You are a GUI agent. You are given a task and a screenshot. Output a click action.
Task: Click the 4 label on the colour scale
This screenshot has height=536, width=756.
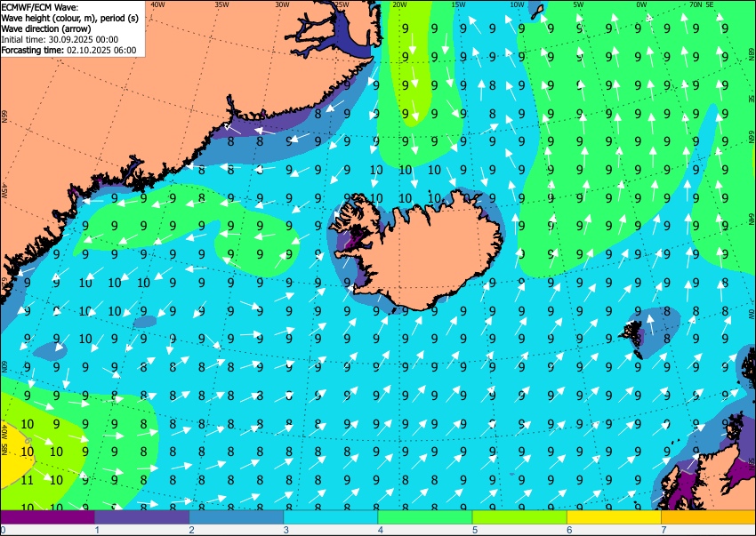pyautogui.click(x=381, y=530)
